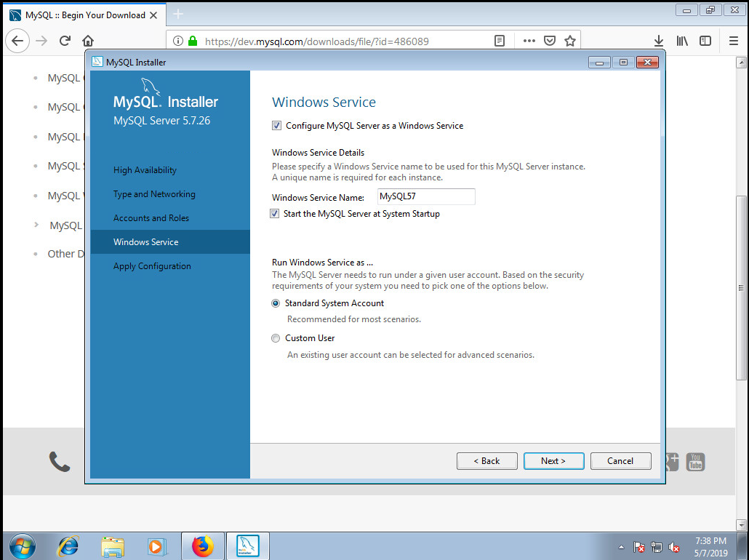The image size is (749, 560).
Task: Open the Firefox home page
Action: pyautogui.click(x=88, y=41)
